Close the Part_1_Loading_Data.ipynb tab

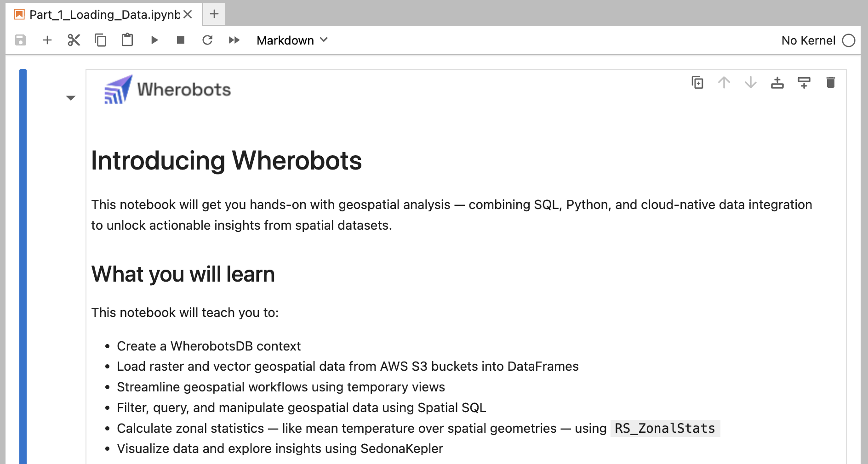click(x=188, y=15)
